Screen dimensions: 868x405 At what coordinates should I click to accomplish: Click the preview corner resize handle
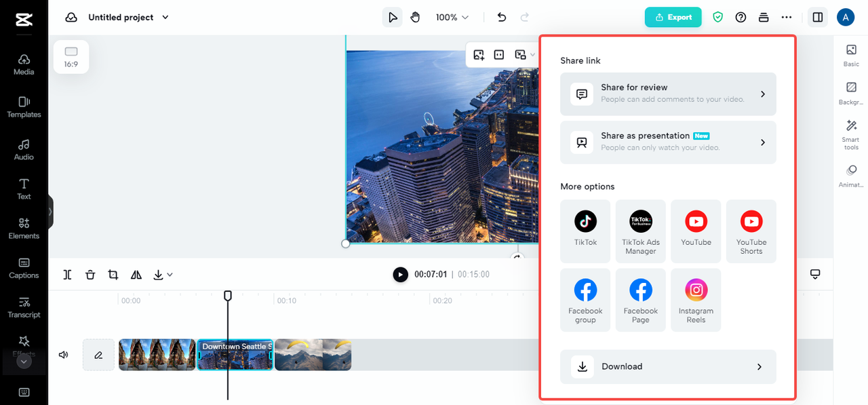(x=346, y=244)
